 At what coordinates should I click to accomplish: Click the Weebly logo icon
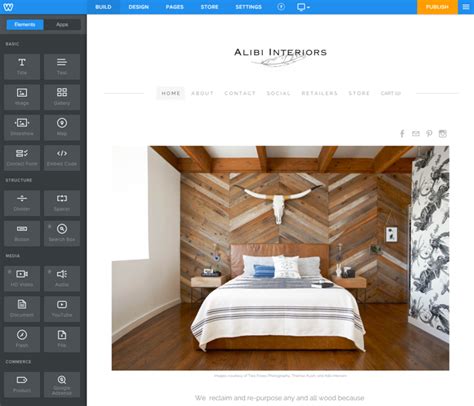point(8,7)
